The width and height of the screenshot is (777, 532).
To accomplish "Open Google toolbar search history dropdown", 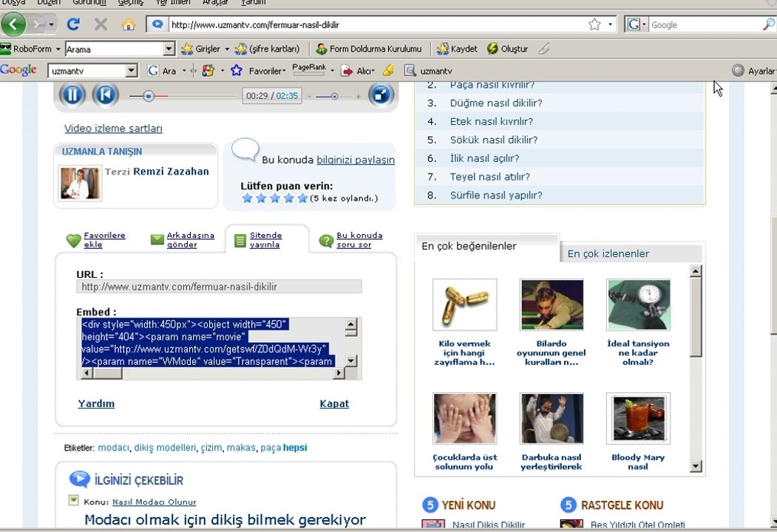I will (132, 71).
